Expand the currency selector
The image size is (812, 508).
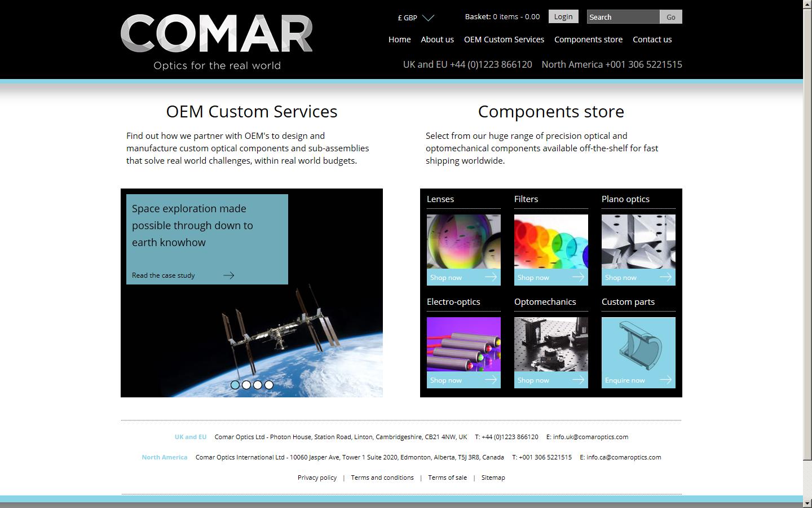416,17
